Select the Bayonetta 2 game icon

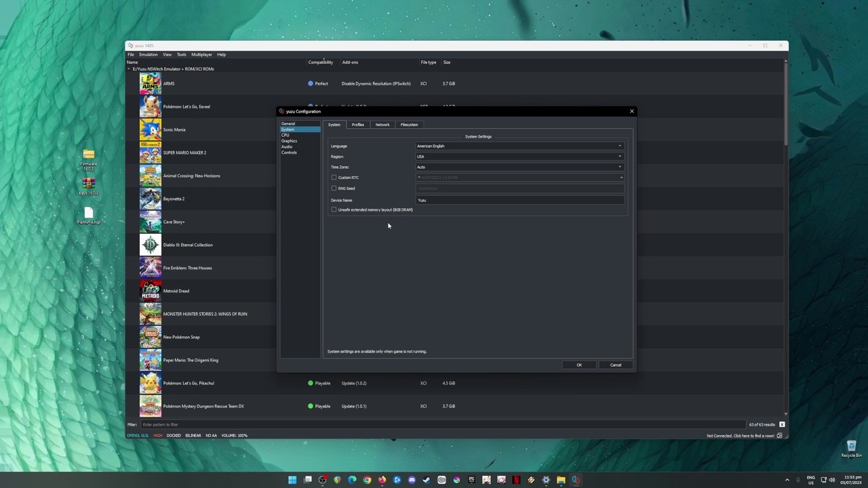151,199
